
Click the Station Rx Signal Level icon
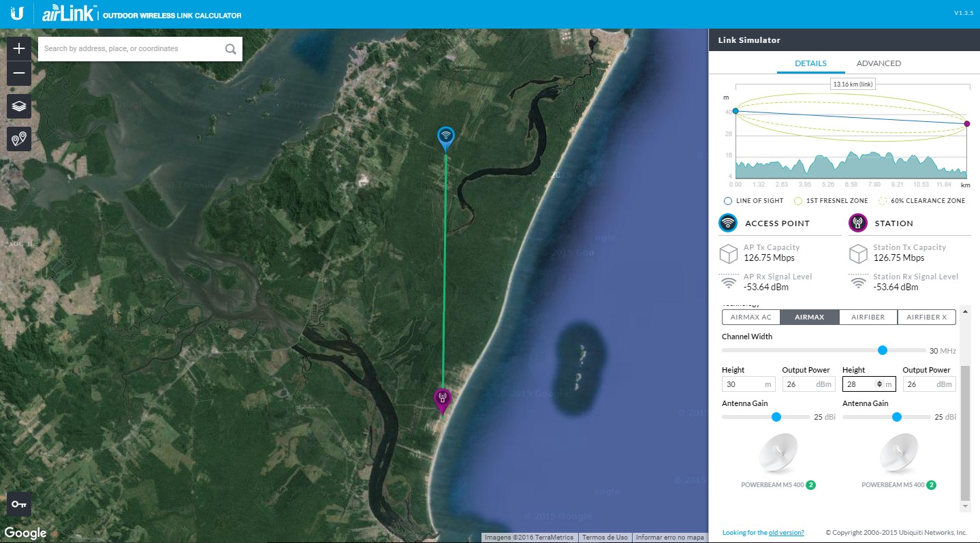(858, 281)
